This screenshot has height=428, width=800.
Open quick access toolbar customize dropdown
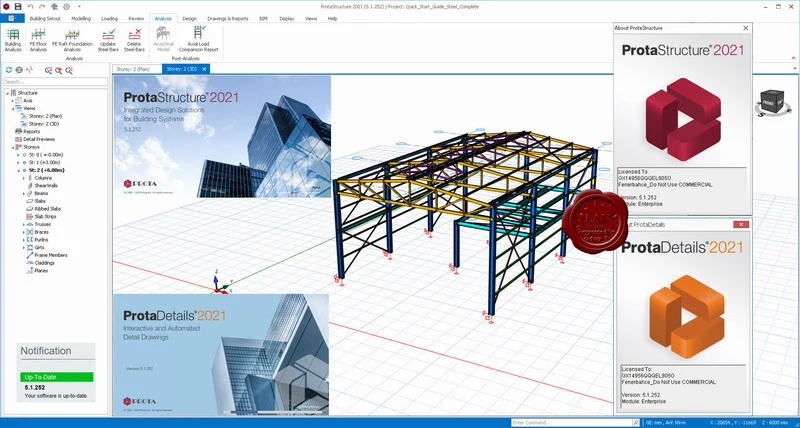79,7
